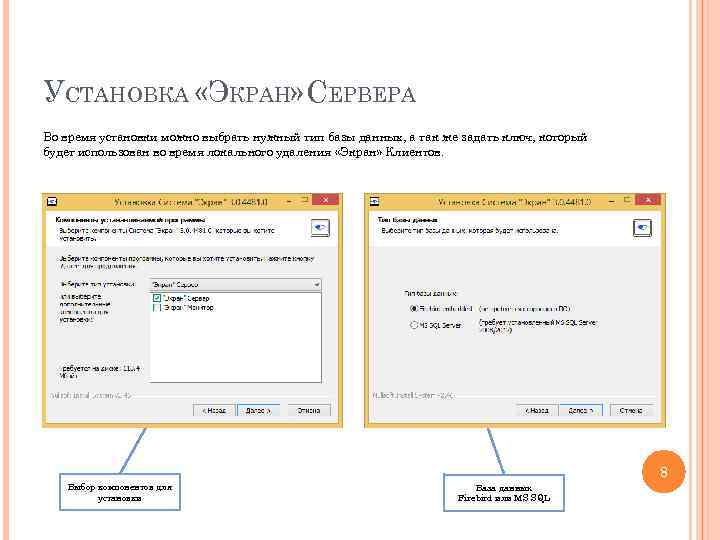Click Отмена button in the database type window

631,410
